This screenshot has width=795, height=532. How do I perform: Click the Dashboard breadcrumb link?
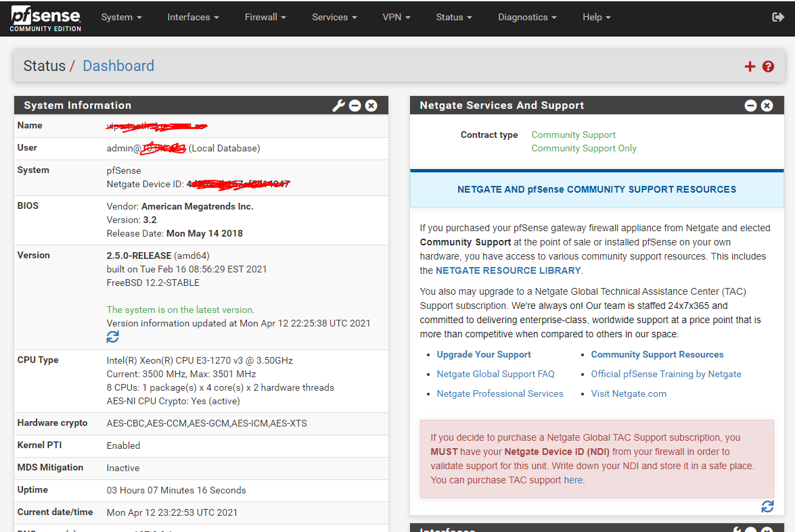click(x=118, y=66)
